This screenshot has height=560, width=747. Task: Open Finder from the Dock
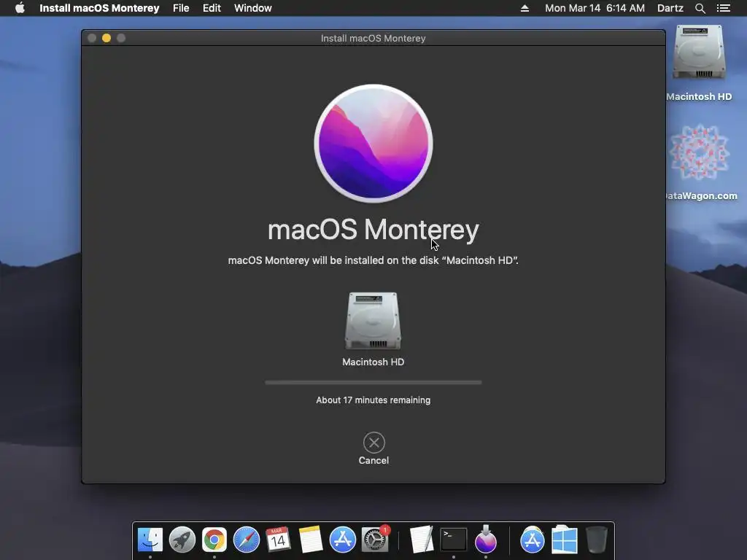click(x=150, y=540)
